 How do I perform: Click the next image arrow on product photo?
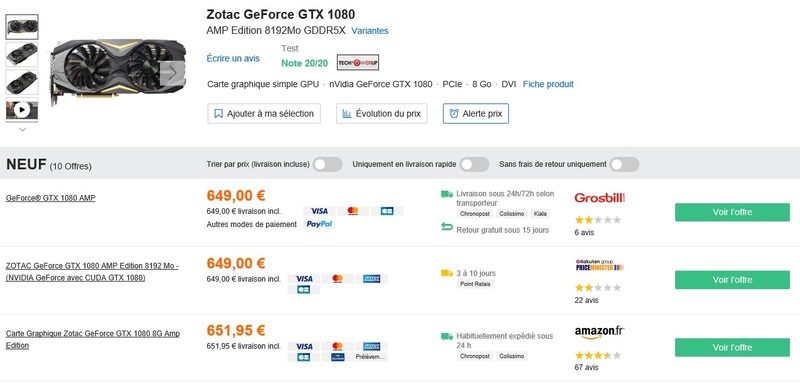point(172,73)
